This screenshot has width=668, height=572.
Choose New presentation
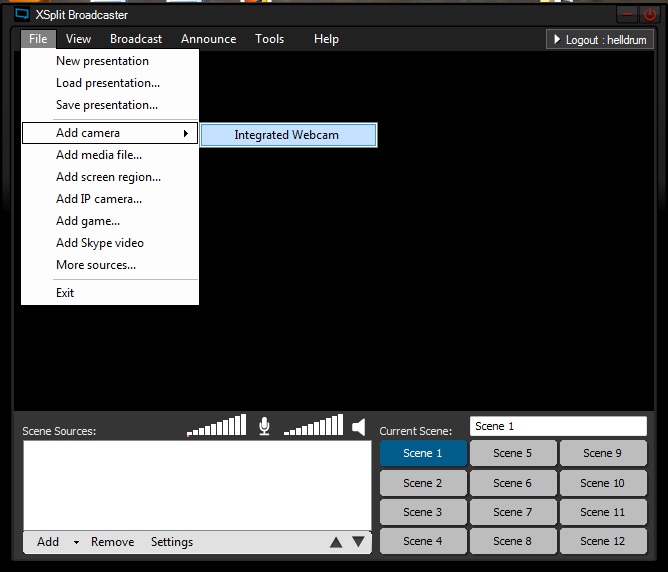pos(110,61)
